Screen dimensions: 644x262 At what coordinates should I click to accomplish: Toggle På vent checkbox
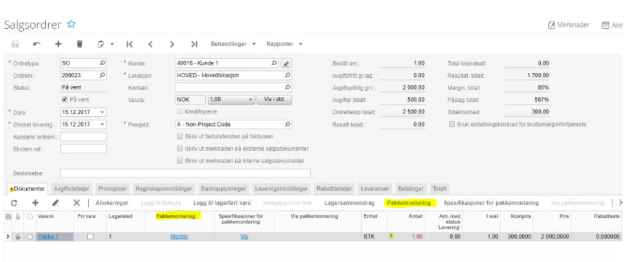[65, 100]
